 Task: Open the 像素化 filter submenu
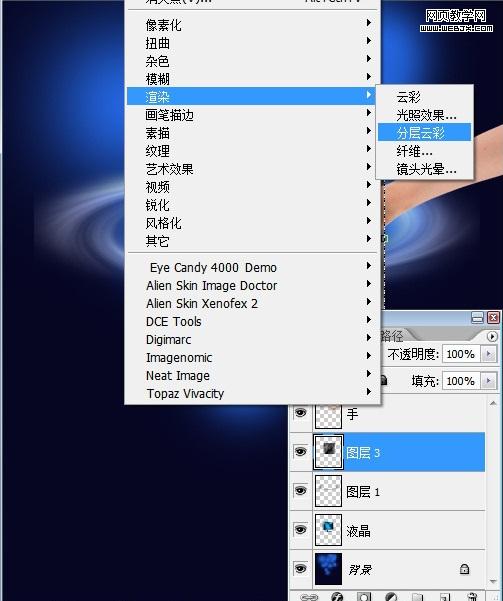(x=253, y=25)
